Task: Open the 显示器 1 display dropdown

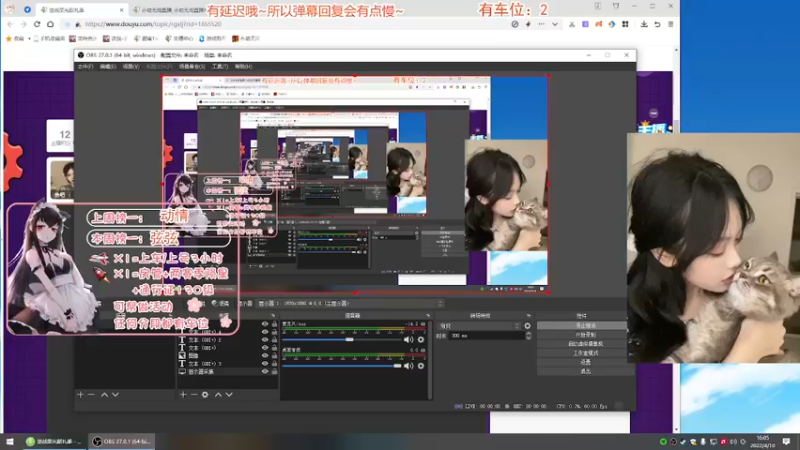Action: click(349, 304)
